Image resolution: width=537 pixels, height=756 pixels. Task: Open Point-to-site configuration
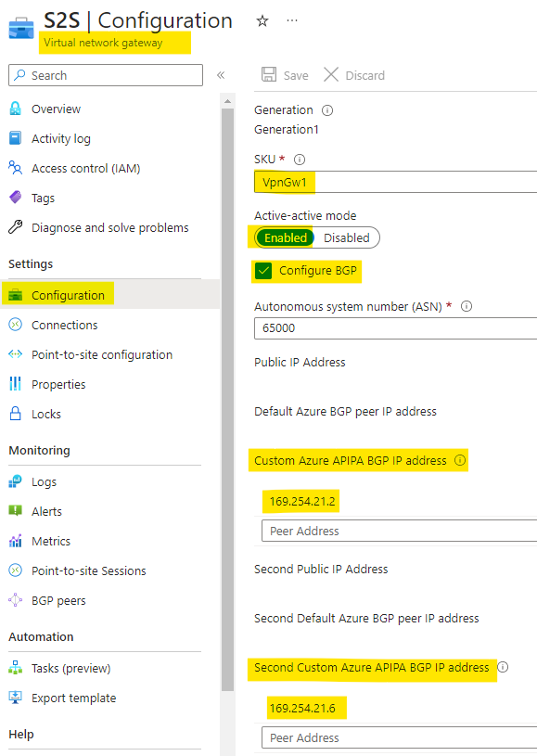point(102,355)
